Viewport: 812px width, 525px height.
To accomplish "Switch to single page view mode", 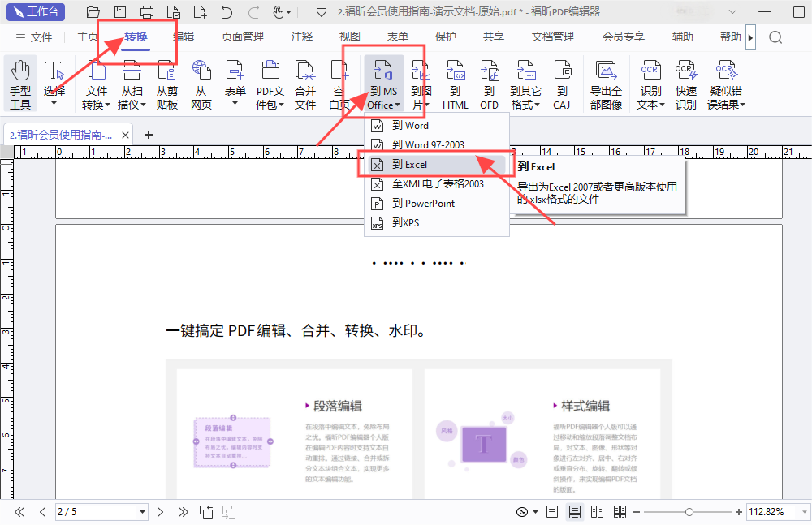I will (552, 512).
